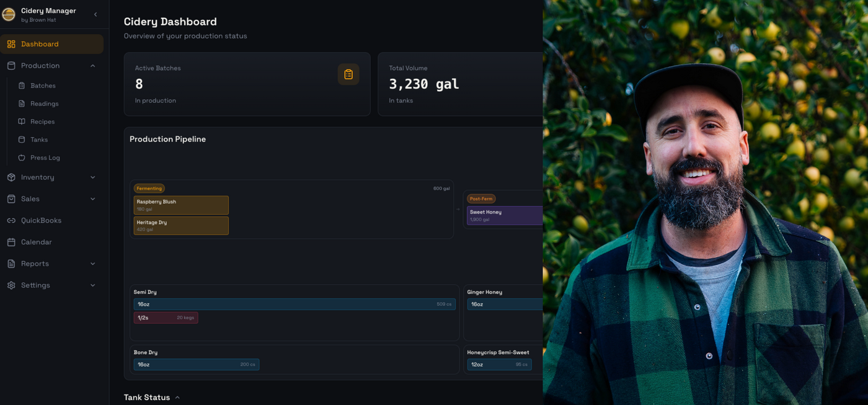
Task: Open the Readings page
Action: [44, 104]
